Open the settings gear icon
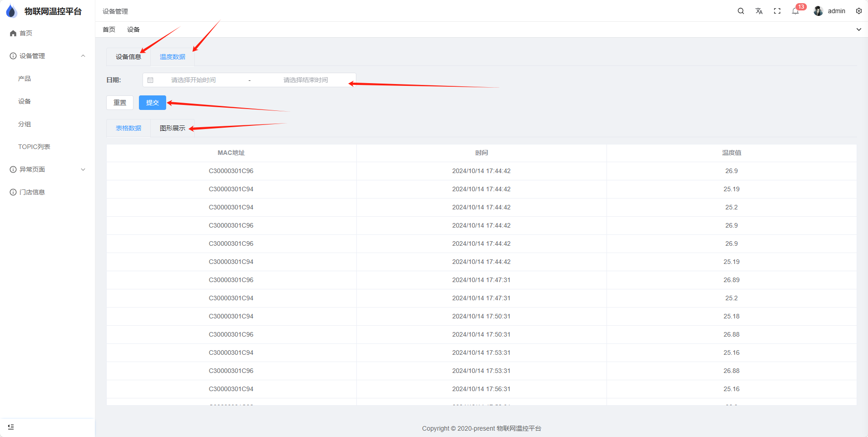This screenshot has height=437, width=868. [858, 11]
